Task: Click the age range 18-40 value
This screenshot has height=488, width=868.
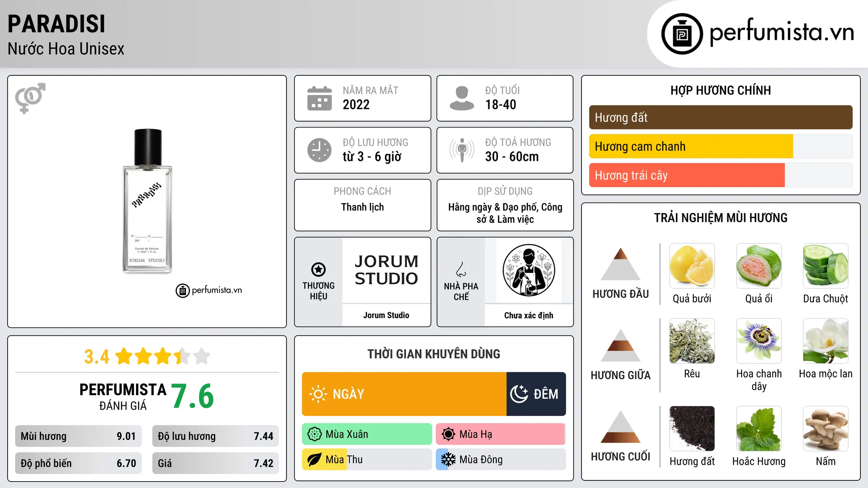Action: click(501, 105)
